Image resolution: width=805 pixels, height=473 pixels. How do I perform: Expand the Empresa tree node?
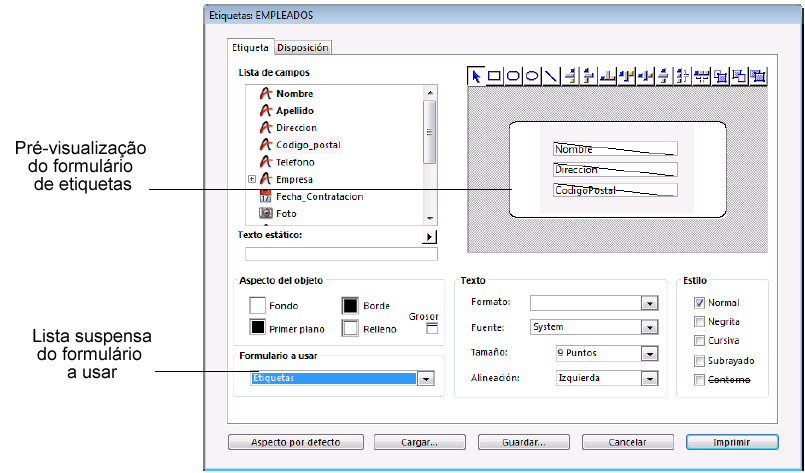click(x=251, y=179)
